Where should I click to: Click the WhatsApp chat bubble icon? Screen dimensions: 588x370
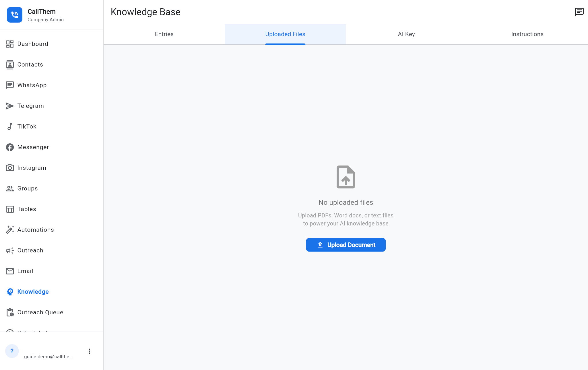[x=10, y=85]
